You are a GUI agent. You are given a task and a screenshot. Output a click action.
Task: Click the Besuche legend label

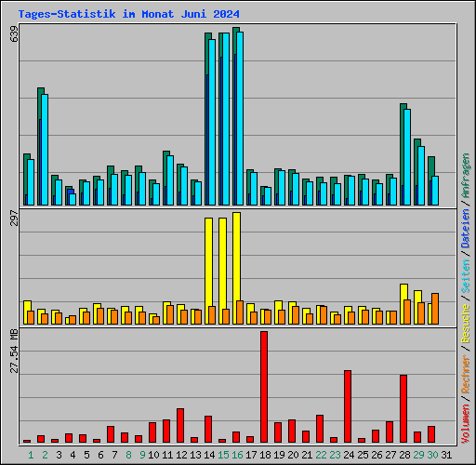coord(466,324)
